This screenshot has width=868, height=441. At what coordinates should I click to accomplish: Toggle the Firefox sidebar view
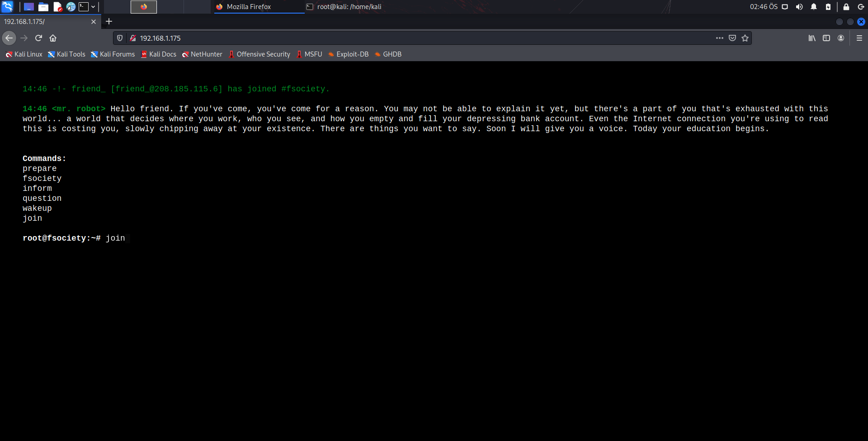[x=826, y=38]
